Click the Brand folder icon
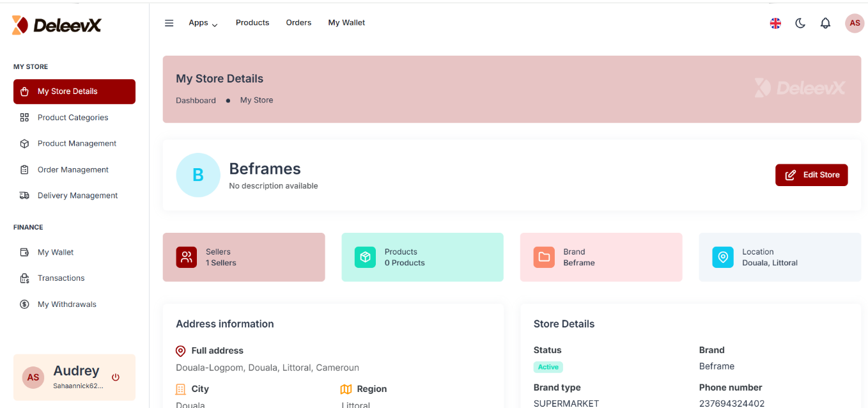Image resolution: width=868 pixels, height=408 pixels. click(x=544, y=257)
